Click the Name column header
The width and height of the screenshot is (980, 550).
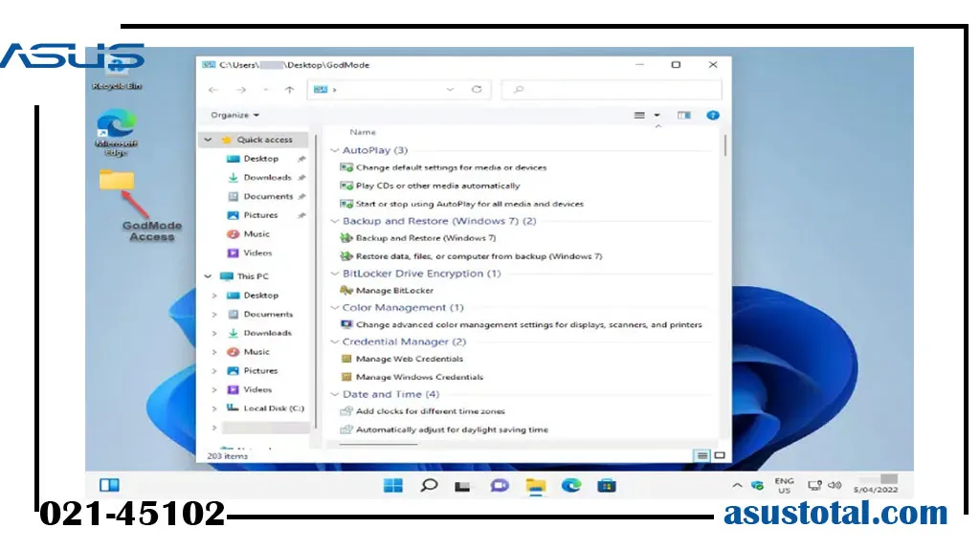pos(363,132)
